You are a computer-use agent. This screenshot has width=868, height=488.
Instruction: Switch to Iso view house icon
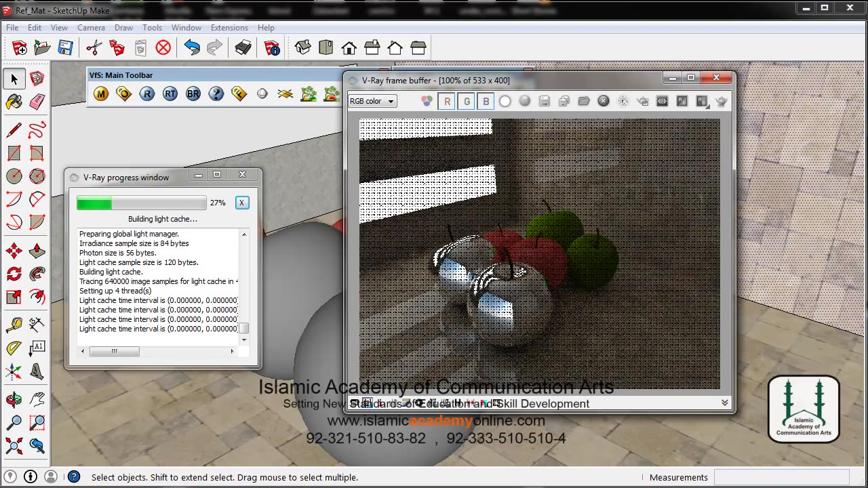(303, 47)
